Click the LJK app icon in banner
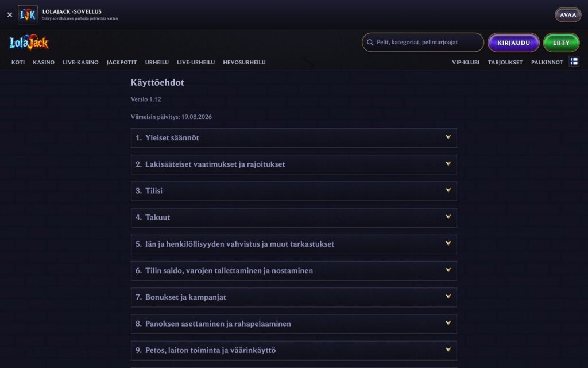The height and width of the screenshot is (368, 588). click(28, 14)
